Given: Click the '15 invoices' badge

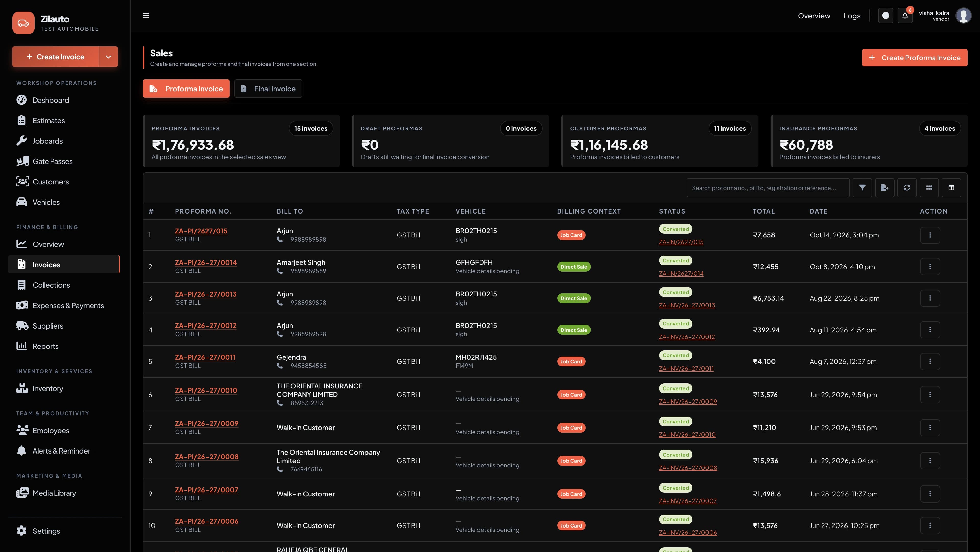Looking at the screenshot, I should [x=310, y=129].
